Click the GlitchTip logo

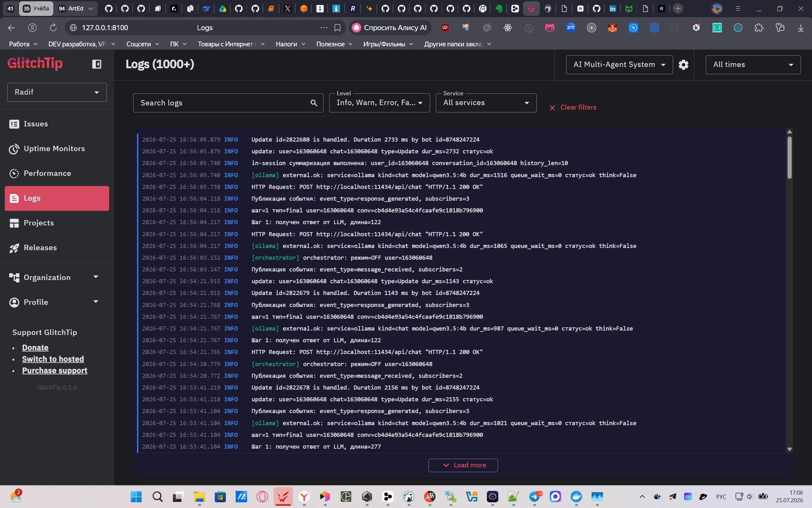35,63
